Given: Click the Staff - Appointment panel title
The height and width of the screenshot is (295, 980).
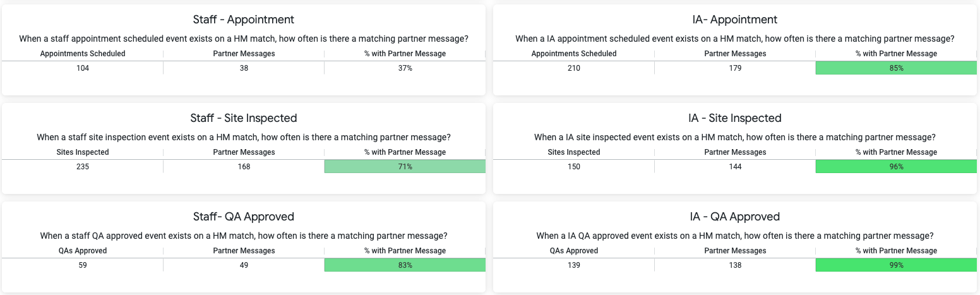Looking at the screenshot, I should [x=244, y=20].
